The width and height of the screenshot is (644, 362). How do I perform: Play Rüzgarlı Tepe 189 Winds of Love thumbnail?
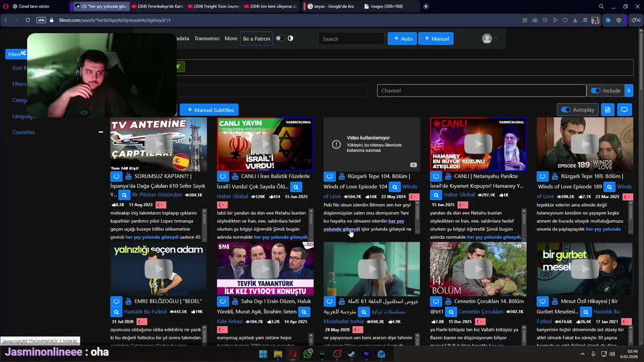pos(585,144)
